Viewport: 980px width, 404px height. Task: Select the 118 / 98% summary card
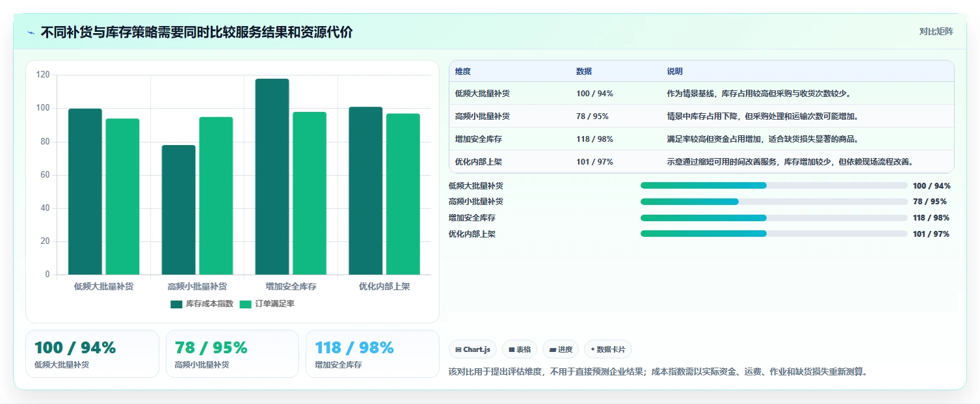point(373,354)
